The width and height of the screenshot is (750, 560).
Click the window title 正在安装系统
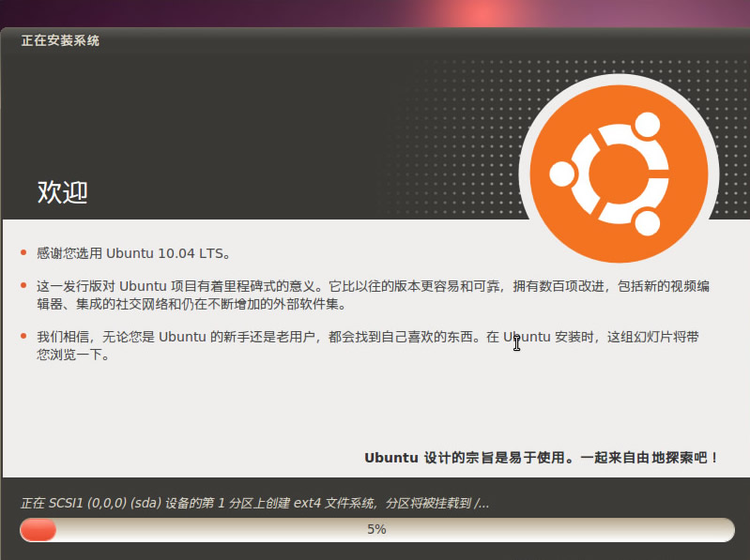click(x=60, y=40)
